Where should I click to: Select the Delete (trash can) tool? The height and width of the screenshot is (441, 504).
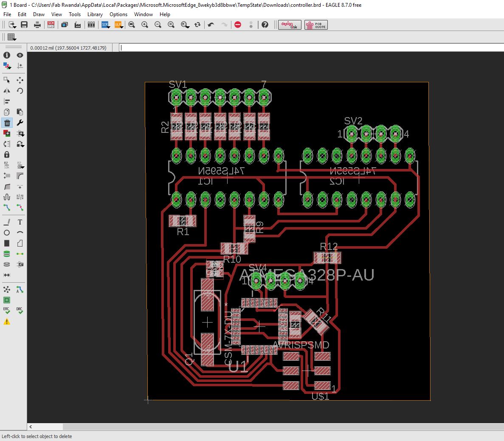point(7,123)
